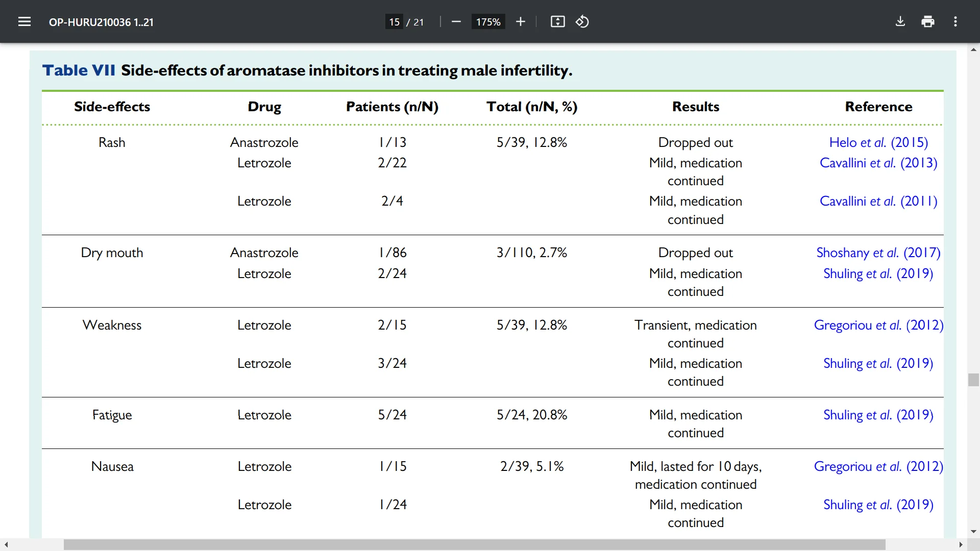Click the 2/22 patients value

392,163
